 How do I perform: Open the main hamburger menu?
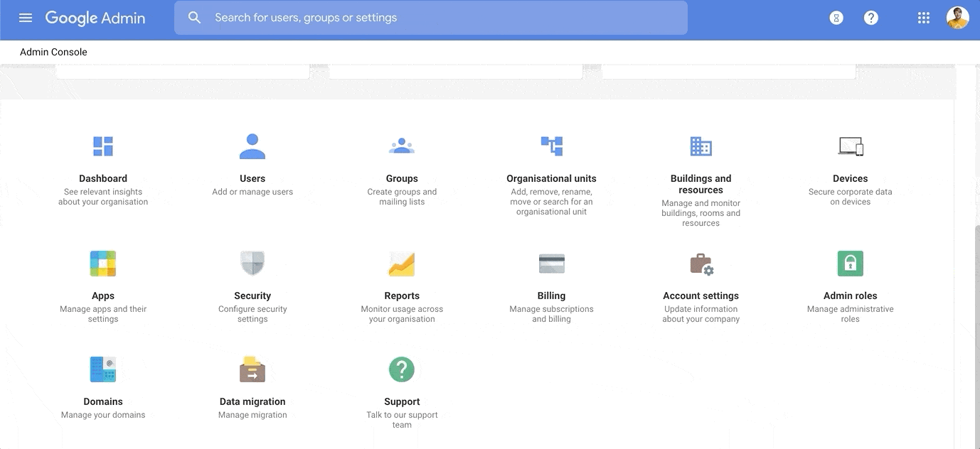26,18
